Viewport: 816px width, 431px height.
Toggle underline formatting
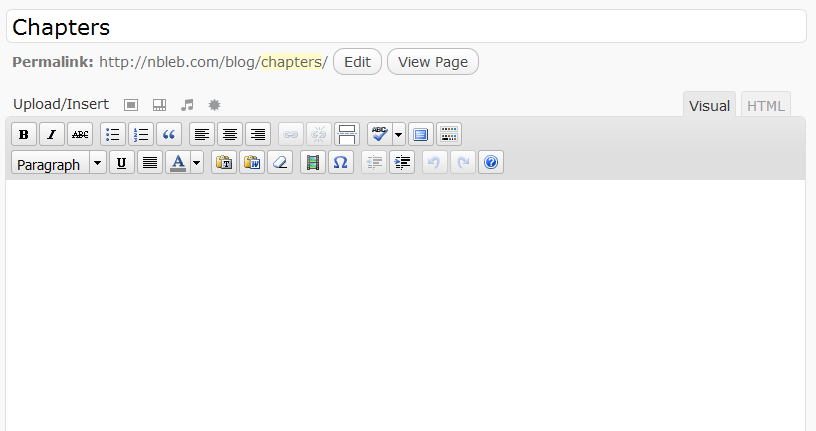[x=121, y=163]
